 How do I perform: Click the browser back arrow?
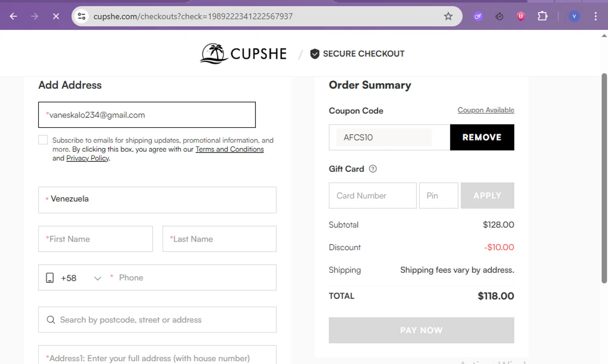[13, 16]
